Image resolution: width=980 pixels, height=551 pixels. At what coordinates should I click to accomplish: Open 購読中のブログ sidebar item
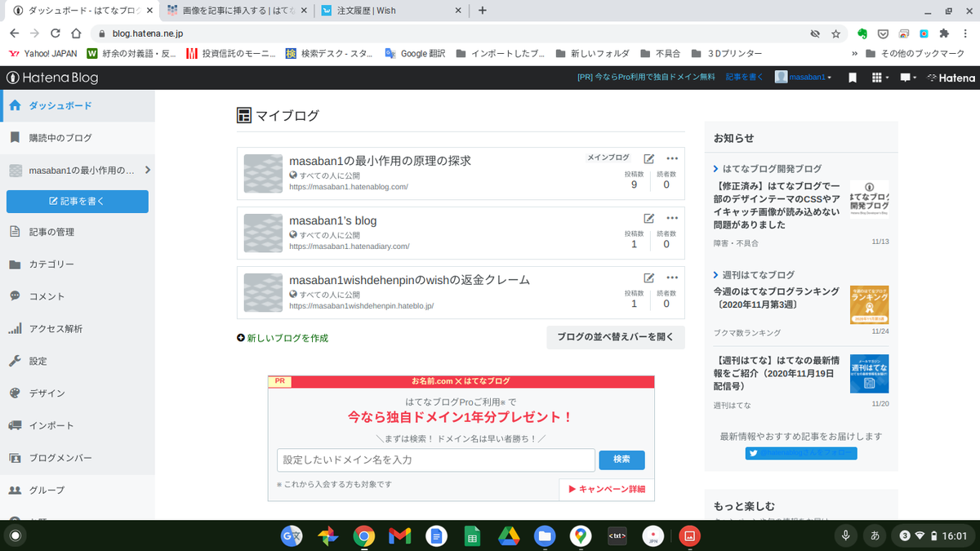point(78,138)
